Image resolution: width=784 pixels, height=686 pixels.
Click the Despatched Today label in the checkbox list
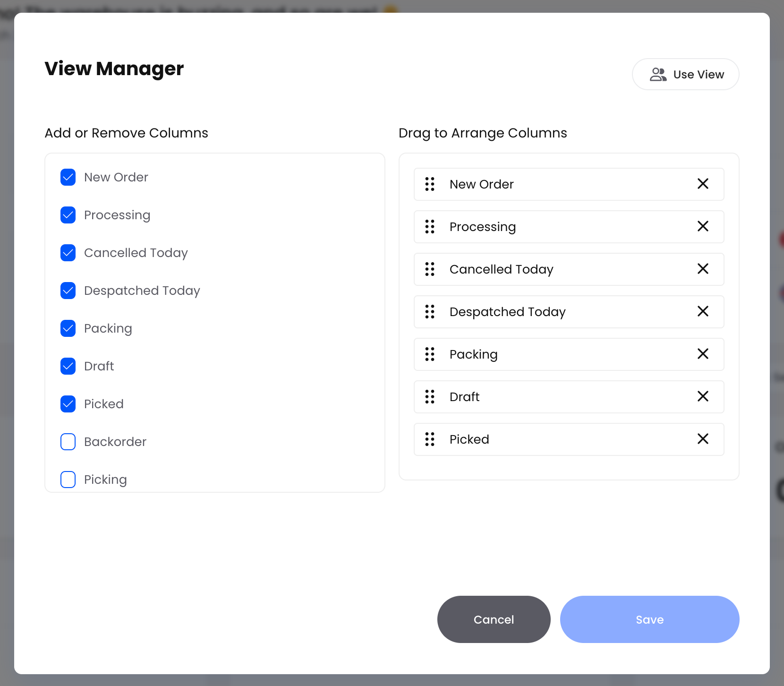[142, 291]
